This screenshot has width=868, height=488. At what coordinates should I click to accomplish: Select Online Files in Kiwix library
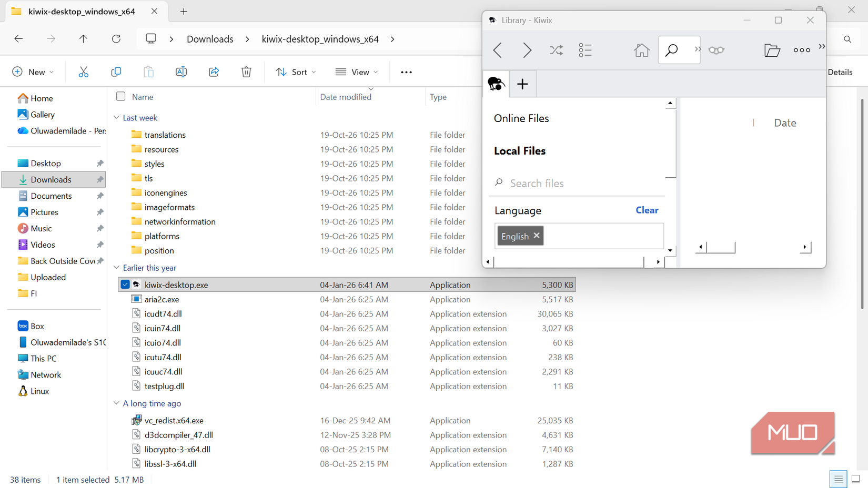tap(521, 118)
